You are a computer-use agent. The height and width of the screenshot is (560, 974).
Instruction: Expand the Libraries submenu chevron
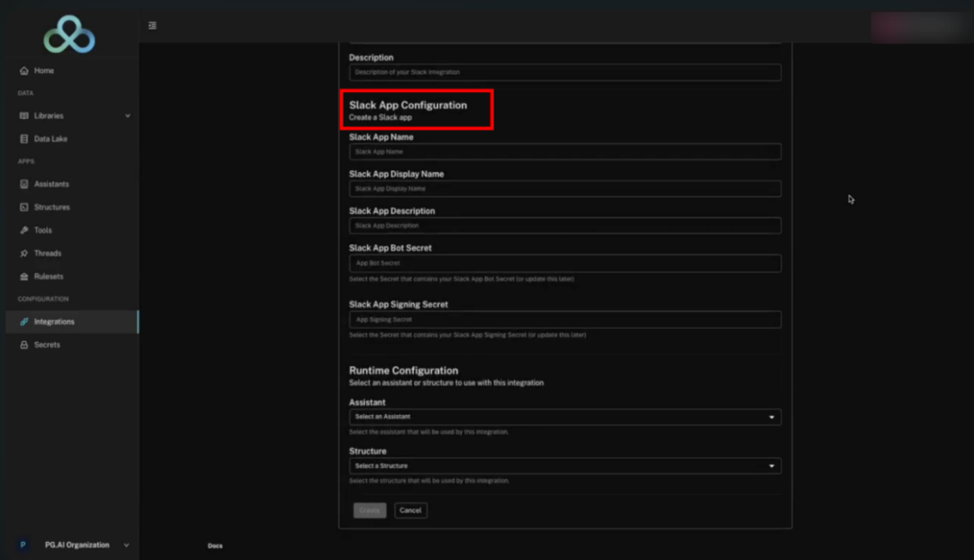point(127,116)
